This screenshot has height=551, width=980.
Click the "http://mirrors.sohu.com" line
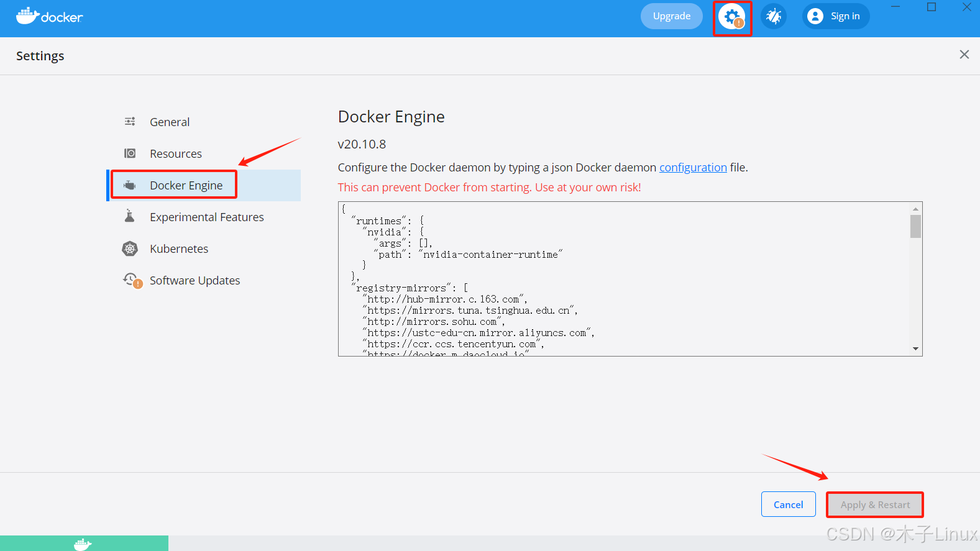(x=434, y=321)
